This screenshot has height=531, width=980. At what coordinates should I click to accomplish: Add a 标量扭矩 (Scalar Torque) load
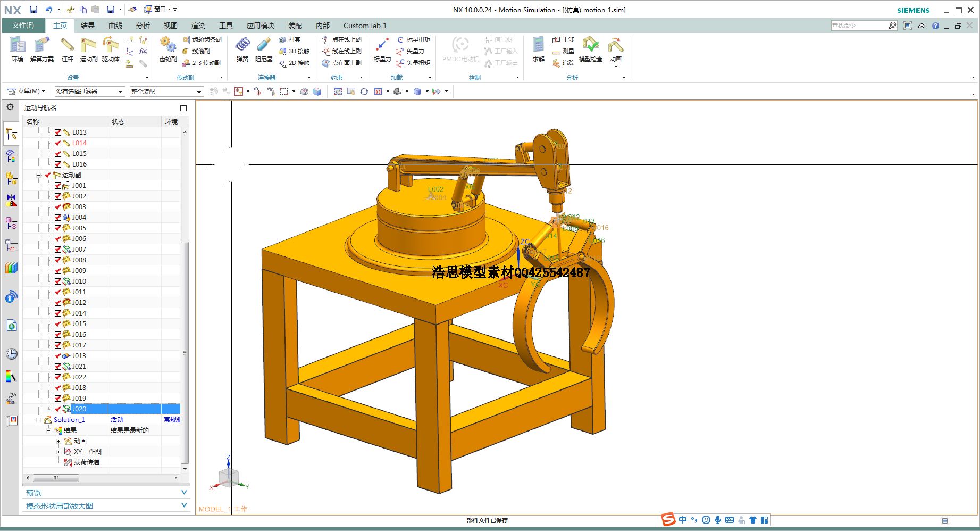[x=414, y=39]
